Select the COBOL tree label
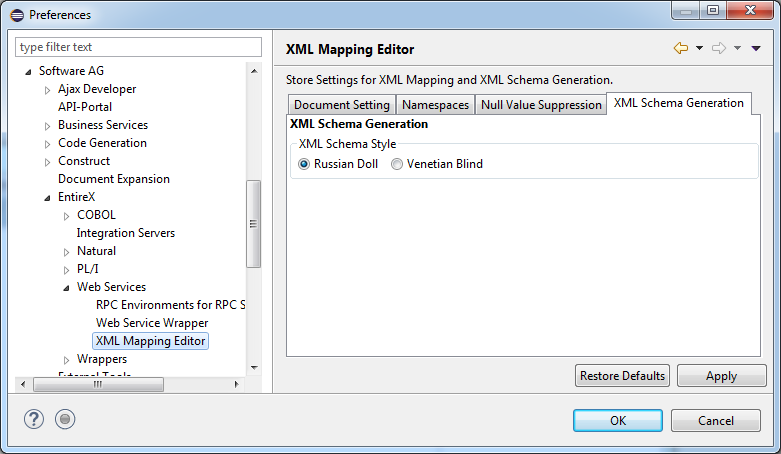Viewport: 781px width, 454px height. click(x=96, y=215)
